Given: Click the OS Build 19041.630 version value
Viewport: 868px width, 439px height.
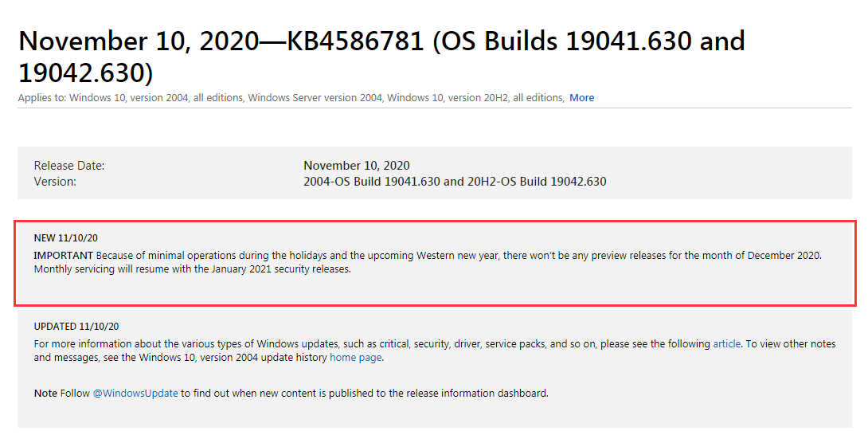Looking at the screenshot, I should coord(455,182).
